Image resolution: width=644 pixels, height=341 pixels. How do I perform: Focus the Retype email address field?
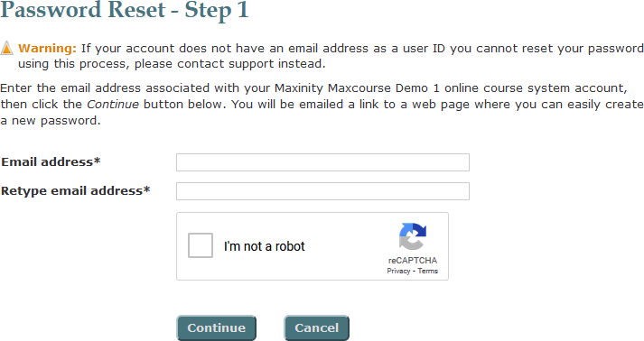point(322,191)
